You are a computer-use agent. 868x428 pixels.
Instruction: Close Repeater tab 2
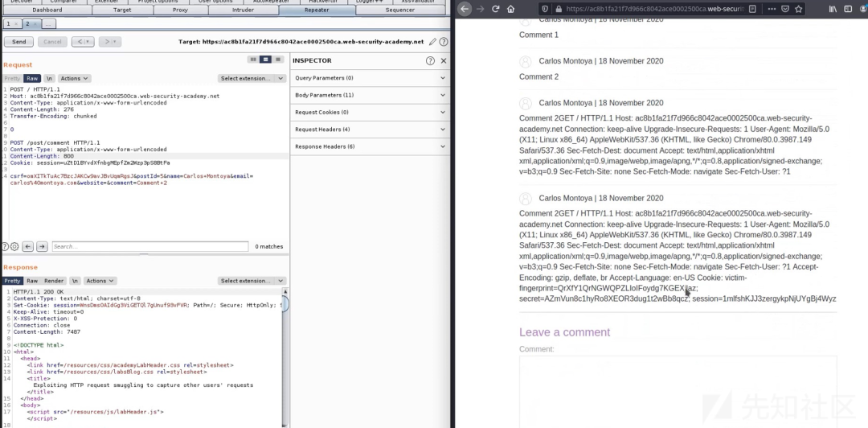35,24
